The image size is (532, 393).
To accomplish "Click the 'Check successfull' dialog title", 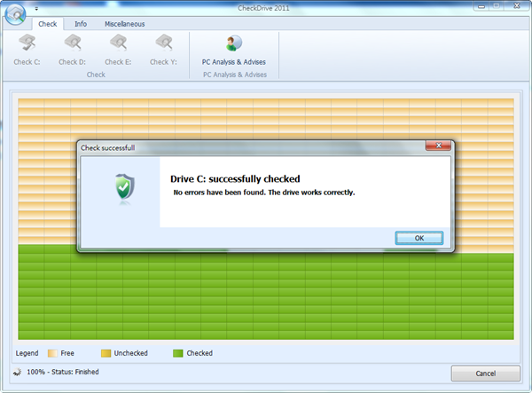I will coord(107,148).
